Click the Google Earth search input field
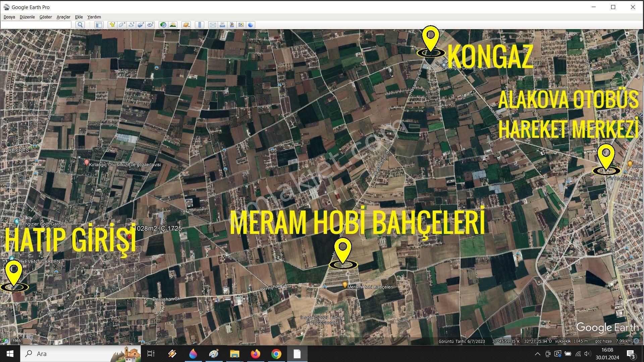The height and width of the screenshot is (362, 644). pos(36,24)
